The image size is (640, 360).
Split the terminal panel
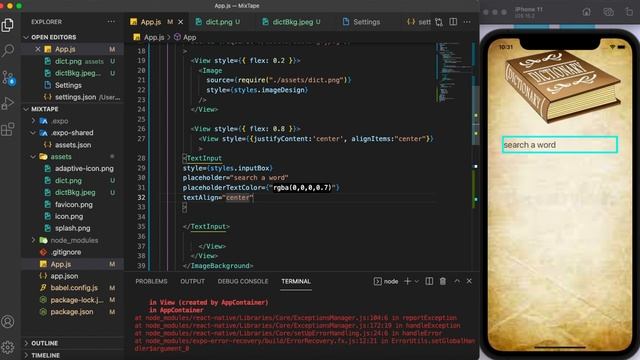click(429, 281)
